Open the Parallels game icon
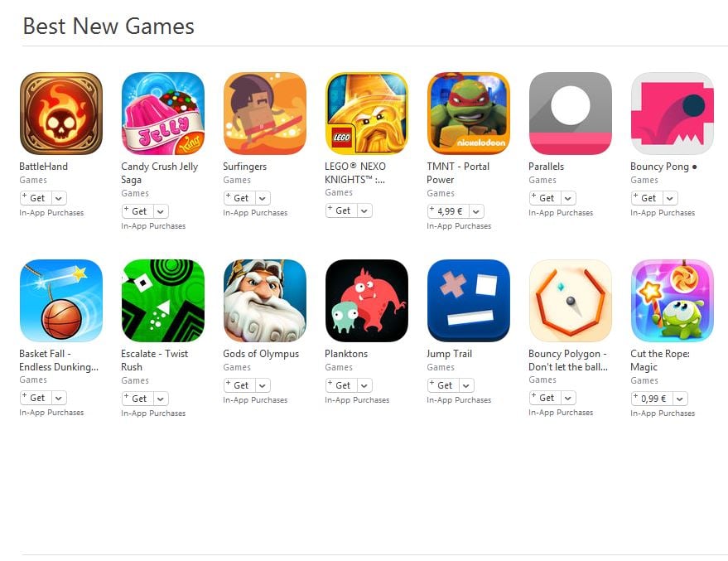 (x=571, y=114)
